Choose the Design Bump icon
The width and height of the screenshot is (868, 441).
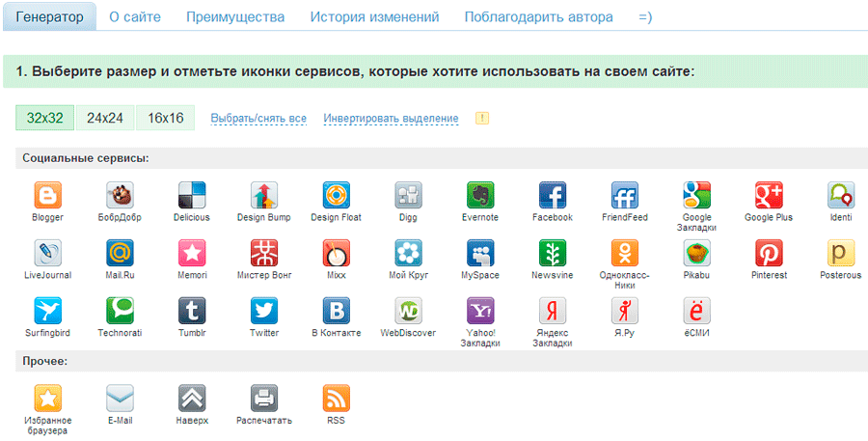(264, 195)
